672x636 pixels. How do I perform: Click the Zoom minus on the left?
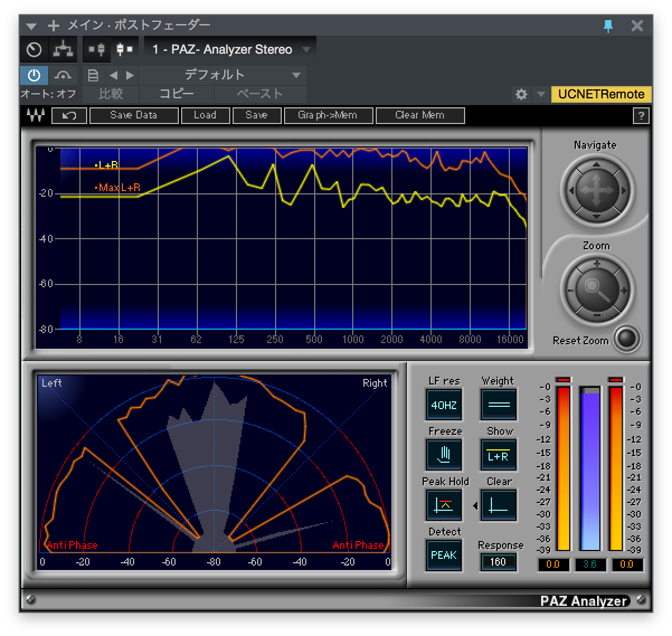point(570,291)
